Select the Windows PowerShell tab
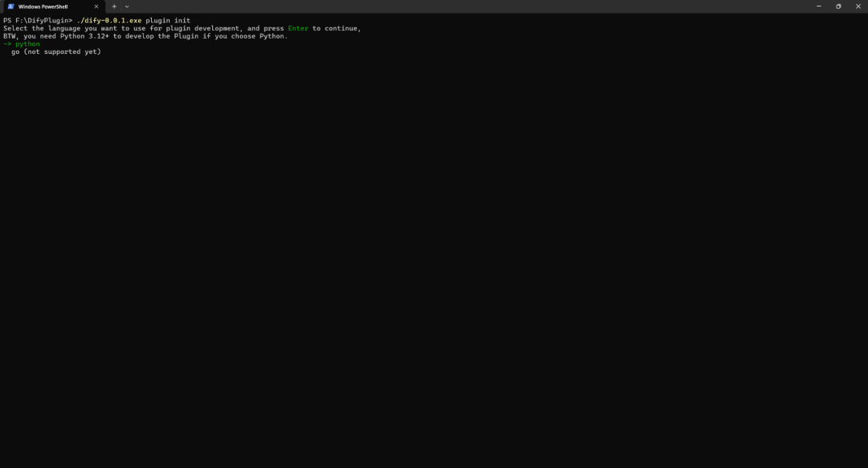This screenshot has height=468, width=868. point(53,6)
